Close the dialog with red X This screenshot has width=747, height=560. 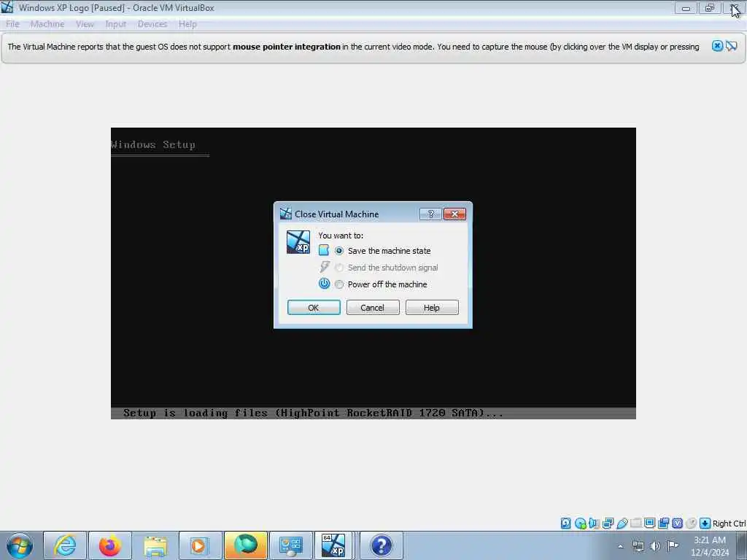tap(454, 214)
